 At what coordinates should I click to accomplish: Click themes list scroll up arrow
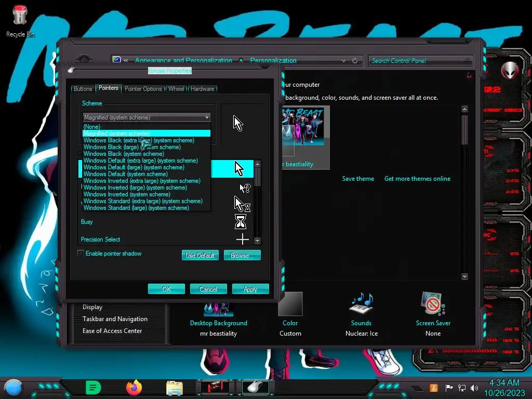coord(465,109)
